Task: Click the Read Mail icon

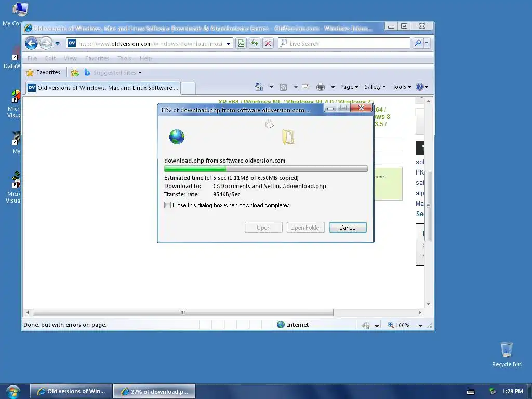Action: [305, 87]
